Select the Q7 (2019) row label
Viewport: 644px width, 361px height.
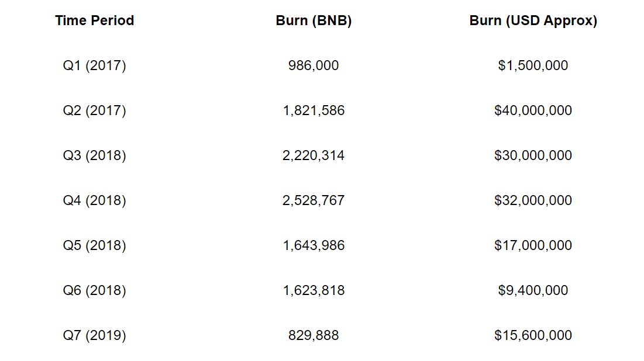95,335
